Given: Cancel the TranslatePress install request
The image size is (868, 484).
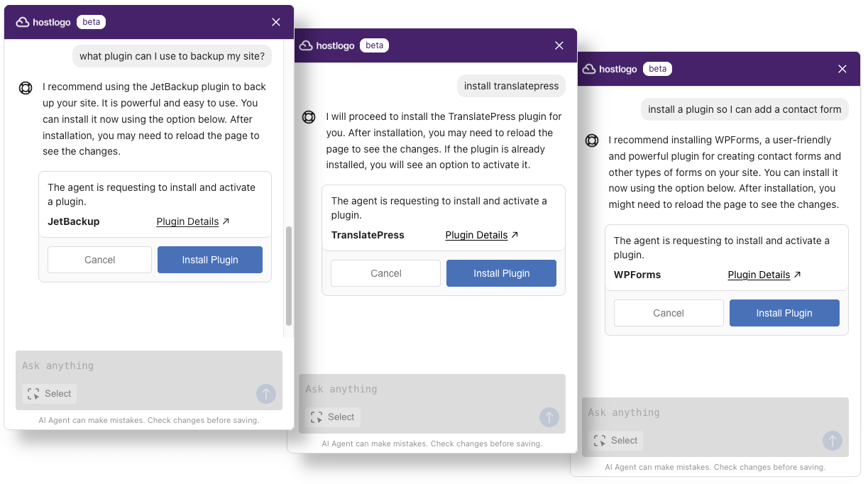Looking at the screenshot, I should pos(385,273).
